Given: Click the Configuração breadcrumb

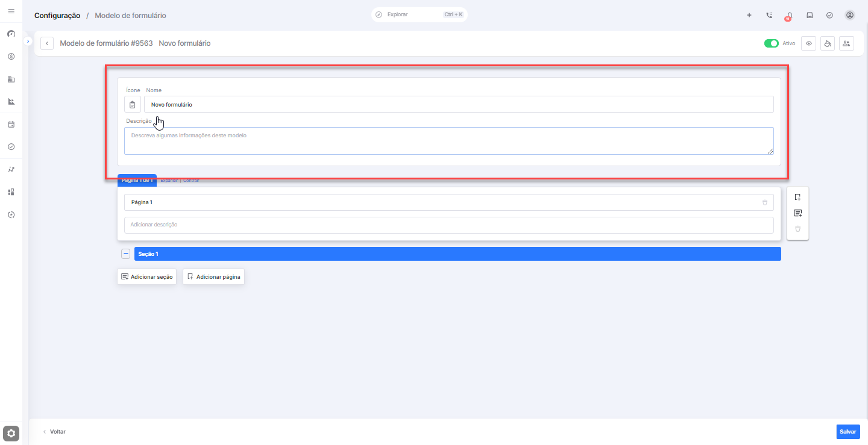Looking at the screenshot, I should coord(57,16).
